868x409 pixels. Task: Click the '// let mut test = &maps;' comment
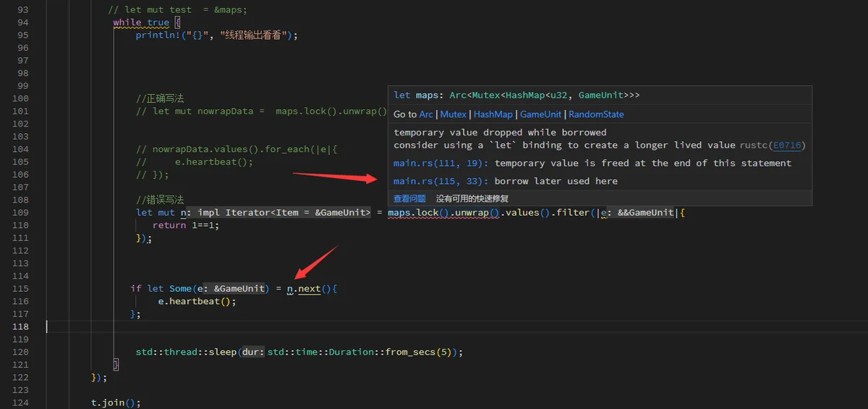[x=177, y=9]
